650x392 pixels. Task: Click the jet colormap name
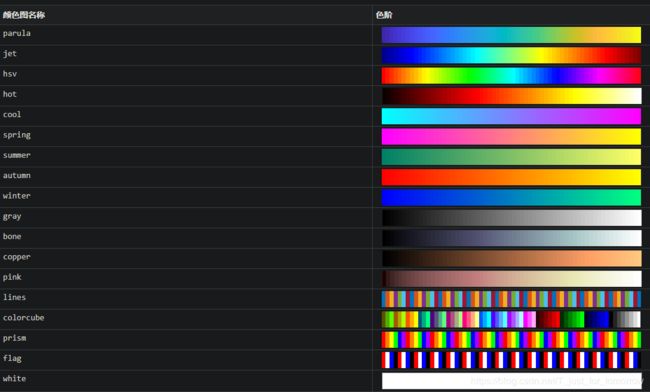click(x=10, y=53)
